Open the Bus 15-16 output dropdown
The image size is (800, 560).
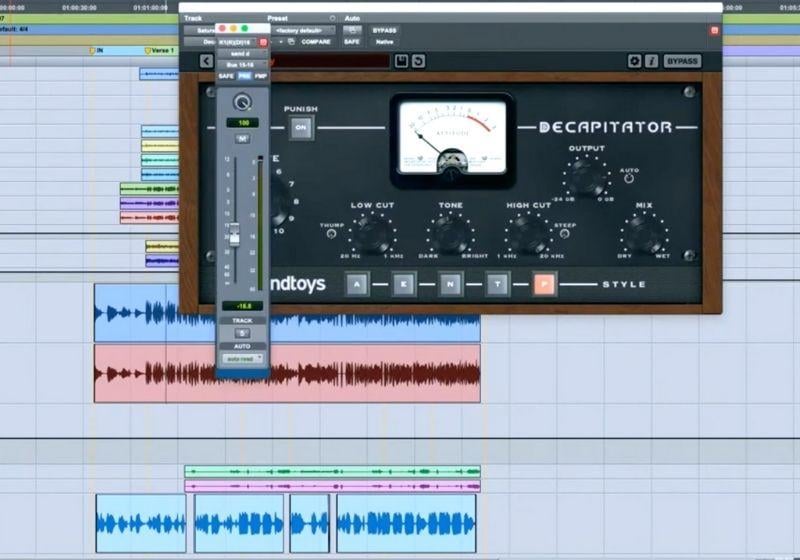pyautogui.click(x=242, y=65)
